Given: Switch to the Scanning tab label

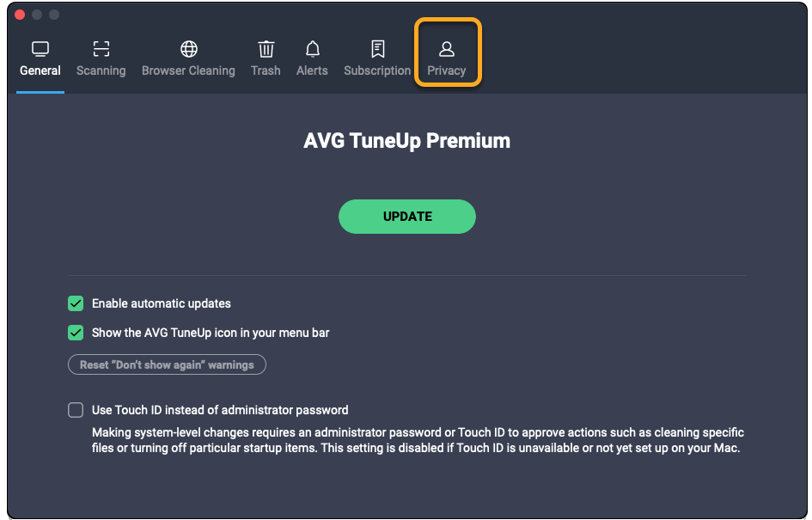Looking at the screenshot, I should (x=101, y=70).
